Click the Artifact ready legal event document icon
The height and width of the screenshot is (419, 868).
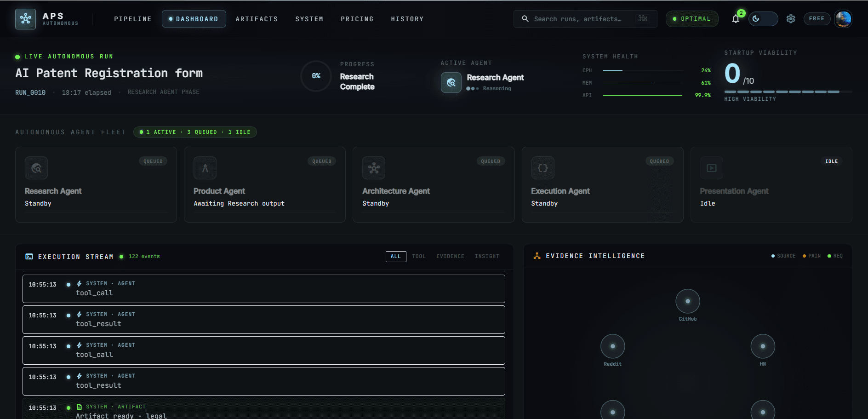[79, 407]
